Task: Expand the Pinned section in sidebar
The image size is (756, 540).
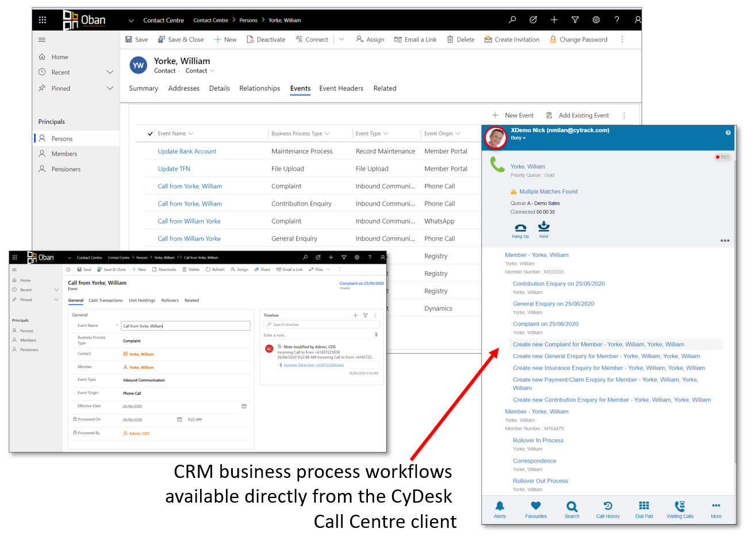Action: [110, 88]
